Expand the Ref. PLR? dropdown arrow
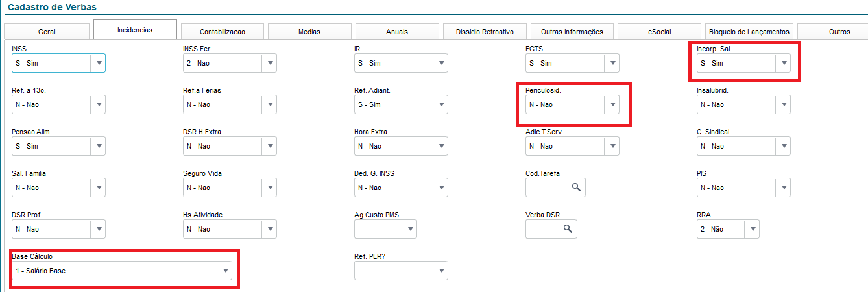The height and width of the screenshot is (292, 868). pos(441,271)
